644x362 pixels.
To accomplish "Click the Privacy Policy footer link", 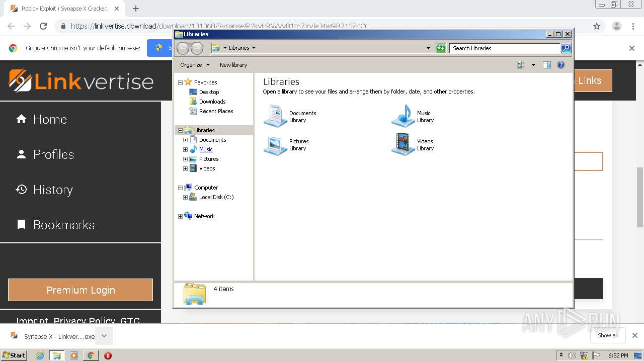I will (84, 321).
